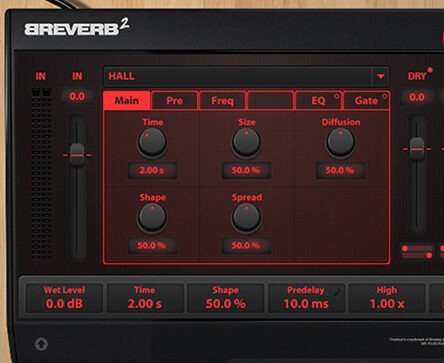
Task: Click the Diffusion knob
Action: point(340,143)
